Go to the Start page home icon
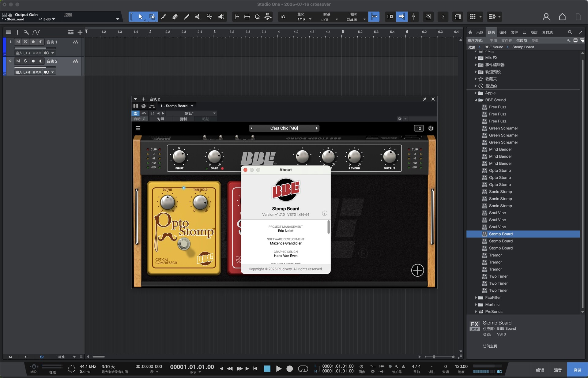588x378 pixels. pyautogui.click(x=562, y=17)
